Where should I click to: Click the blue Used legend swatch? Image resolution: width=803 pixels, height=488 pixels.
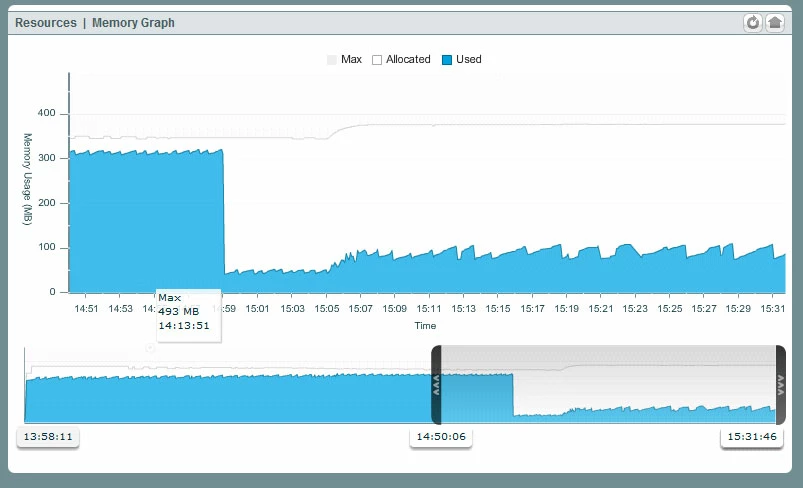click(x=447, y=60)
